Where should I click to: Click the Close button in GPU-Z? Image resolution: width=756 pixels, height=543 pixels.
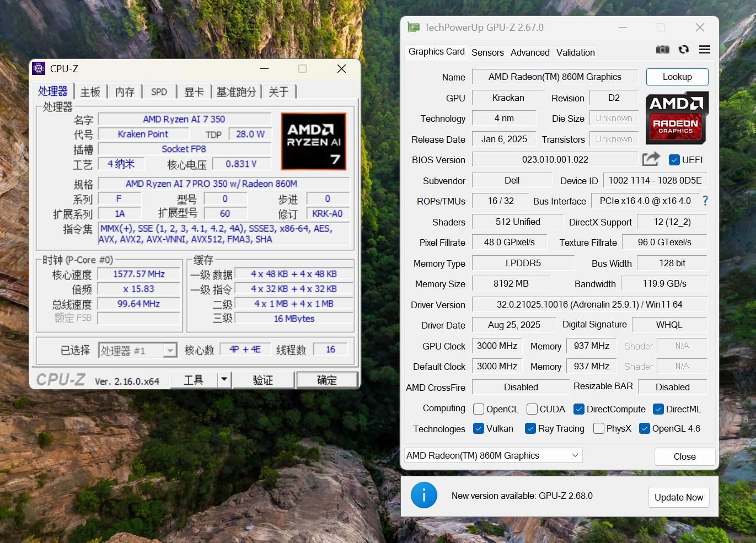[x=685, y=456]
